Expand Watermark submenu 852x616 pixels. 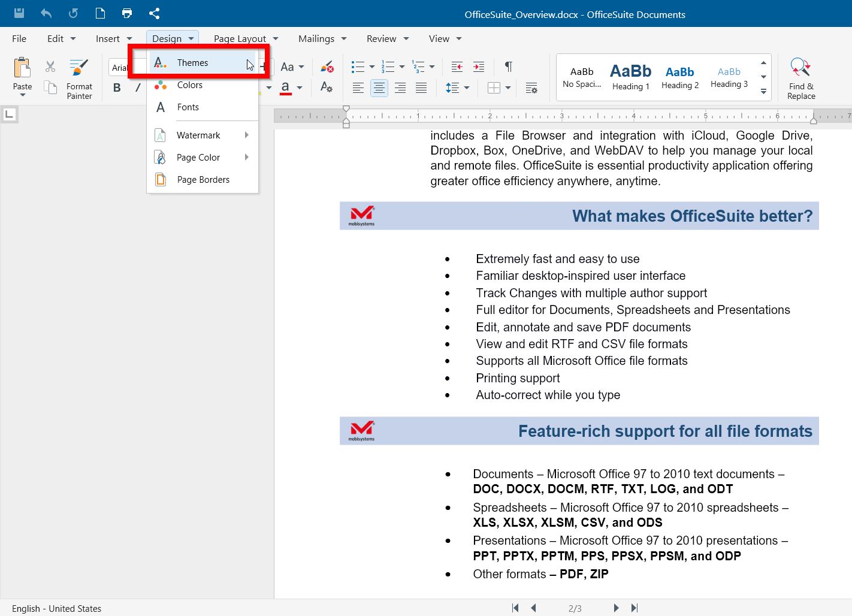point(203,135)
